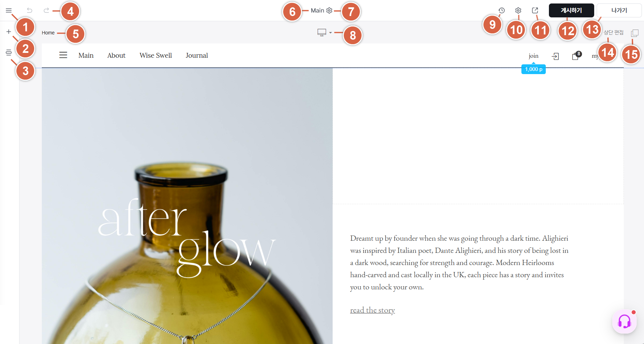Undo the last change
The width and height of the screenshot is (644, 344).
(x=30, y=10)
